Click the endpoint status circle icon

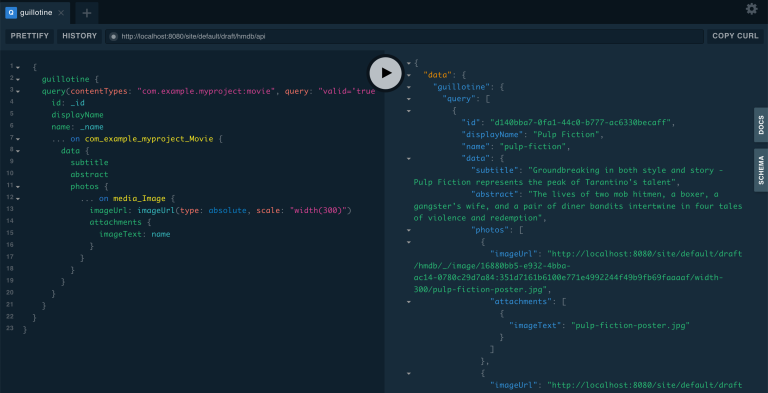click(114, 36)
